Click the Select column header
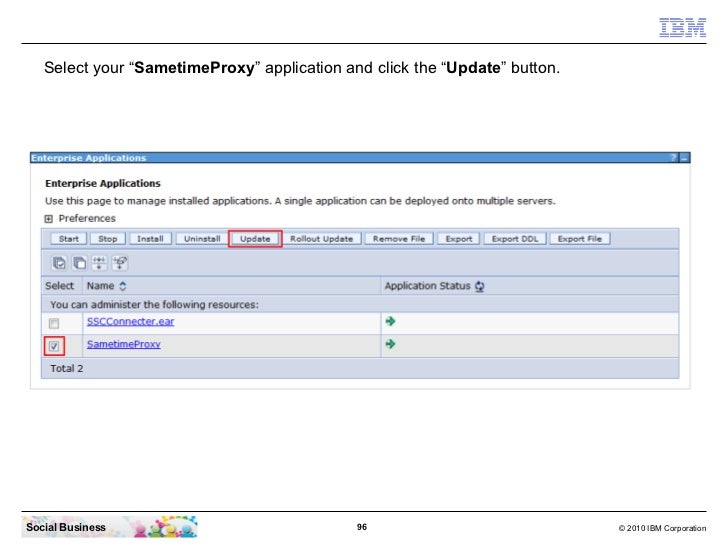The image size is (728, 546). (59, 286)
